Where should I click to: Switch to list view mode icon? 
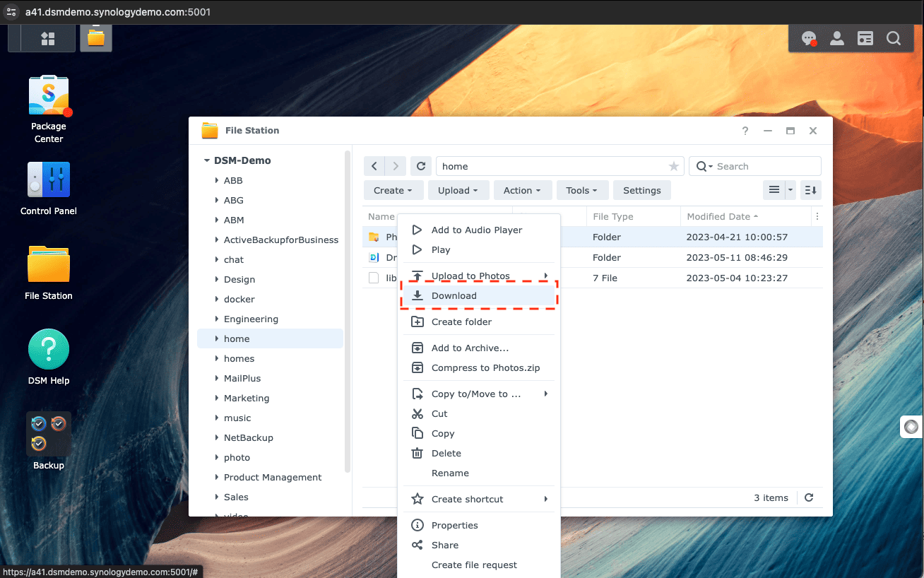pos(774,190)
